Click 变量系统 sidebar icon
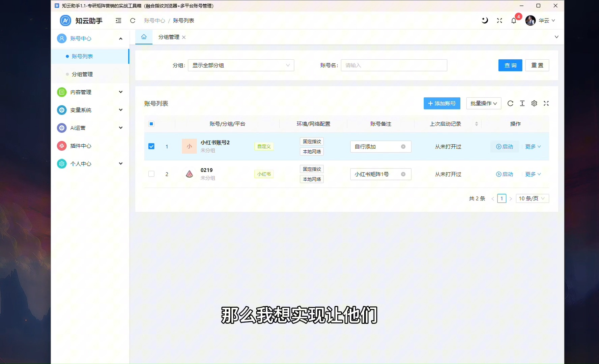 click(62, 110)
